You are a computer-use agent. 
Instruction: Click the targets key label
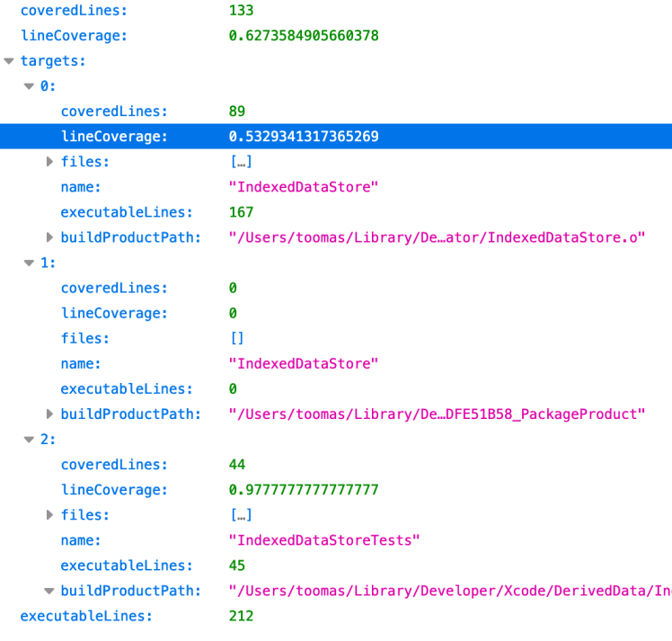point(53,61)
